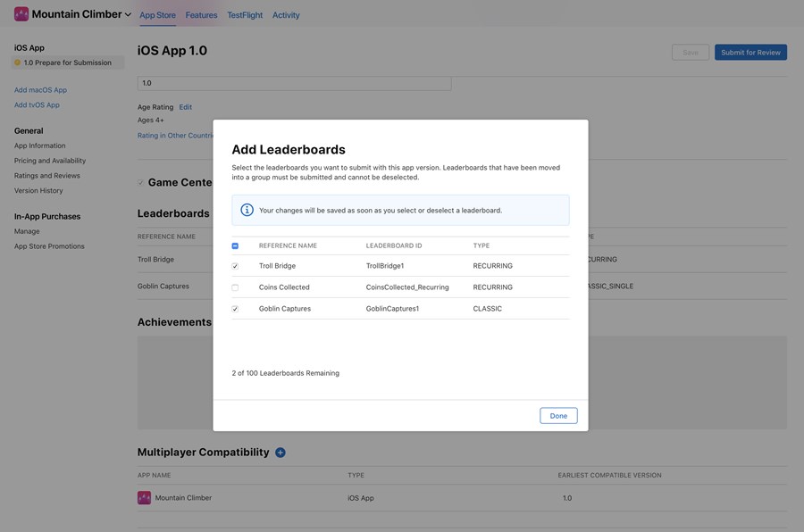
Task: Click the CLASSIC type cell in dialog
Action: coord(487,309)
